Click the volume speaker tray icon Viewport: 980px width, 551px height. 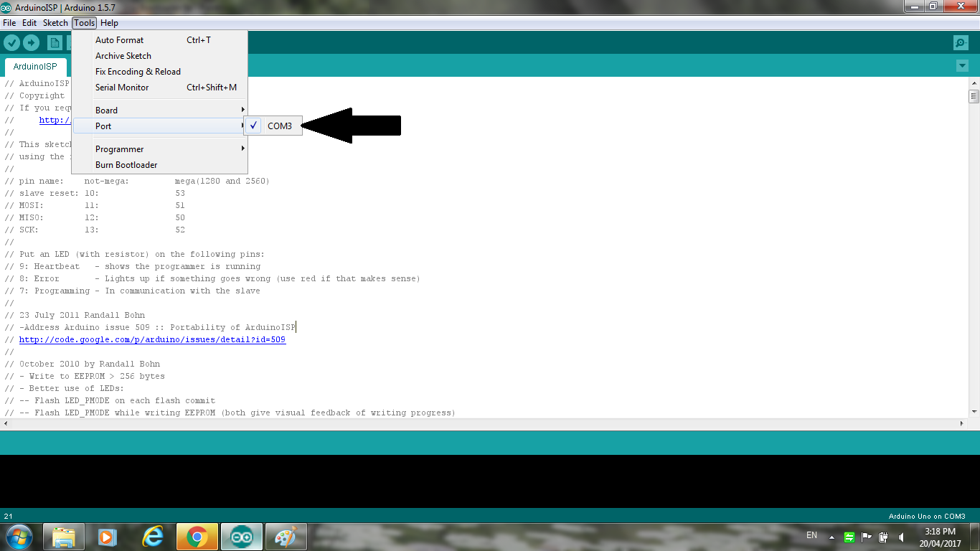tap(901, 537)
